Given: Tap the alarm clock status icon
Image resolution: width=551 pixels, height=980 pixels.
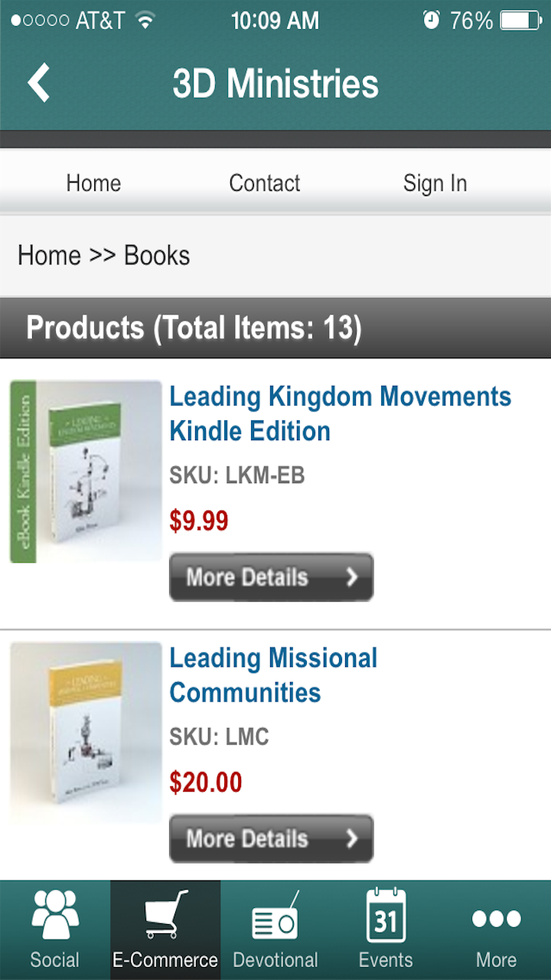Looking at the screenshot, I should 432,20.
